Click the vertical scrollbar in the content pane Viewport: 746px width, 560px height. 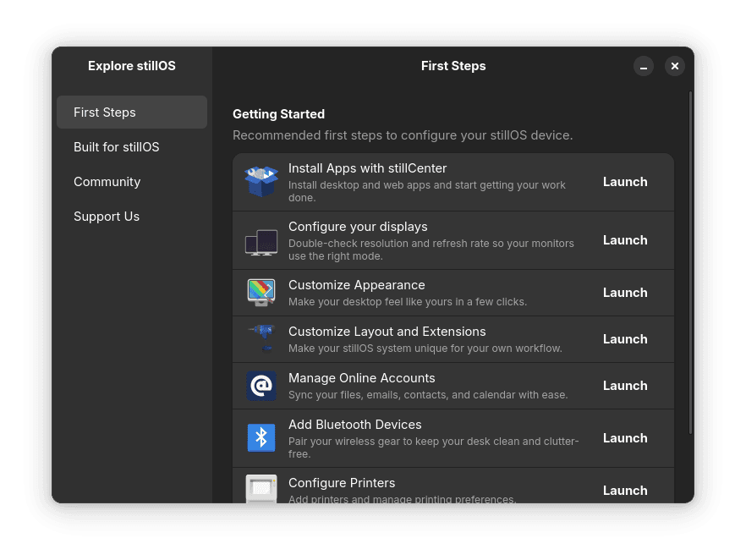point(690,262)
